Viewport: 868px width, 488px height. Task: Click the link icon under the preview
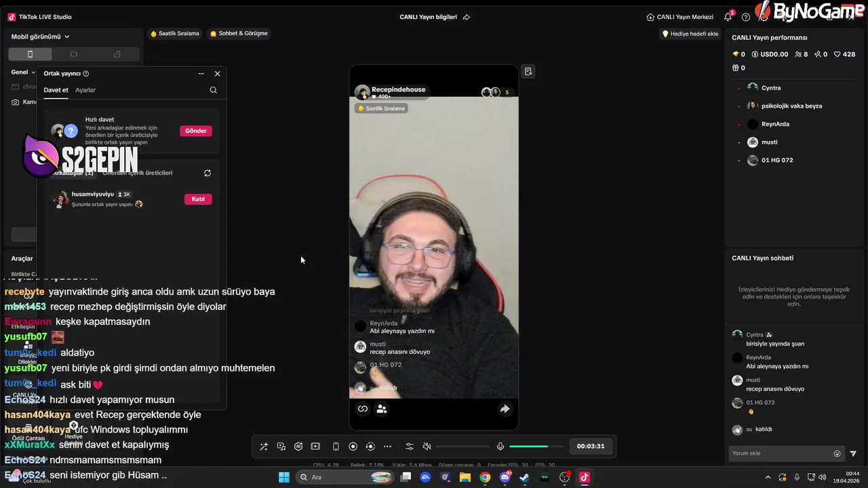coord(363,409)
